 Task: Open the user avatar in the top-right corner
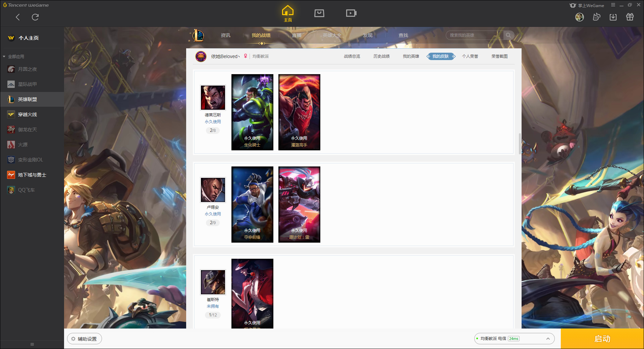pyautogui.click(x=580, y=17)
